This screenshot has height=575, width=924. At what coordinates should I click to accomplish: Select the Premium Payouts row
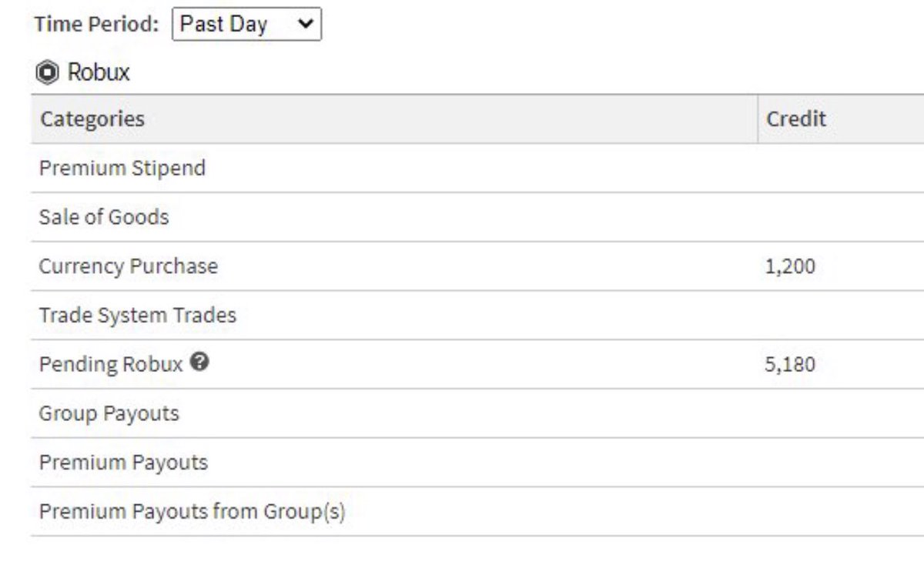click(x=123, y=463)
